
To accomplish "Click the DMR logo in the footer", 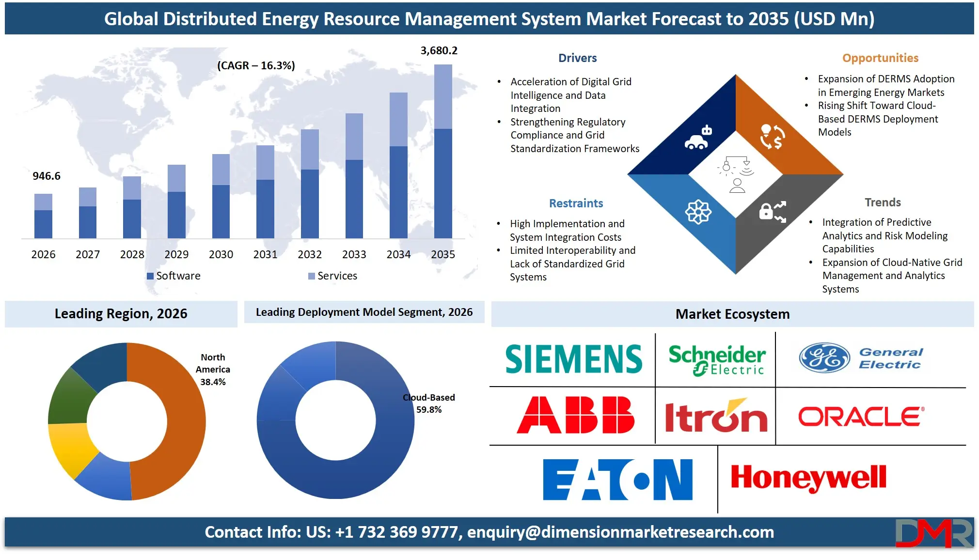I will point(934,533).
